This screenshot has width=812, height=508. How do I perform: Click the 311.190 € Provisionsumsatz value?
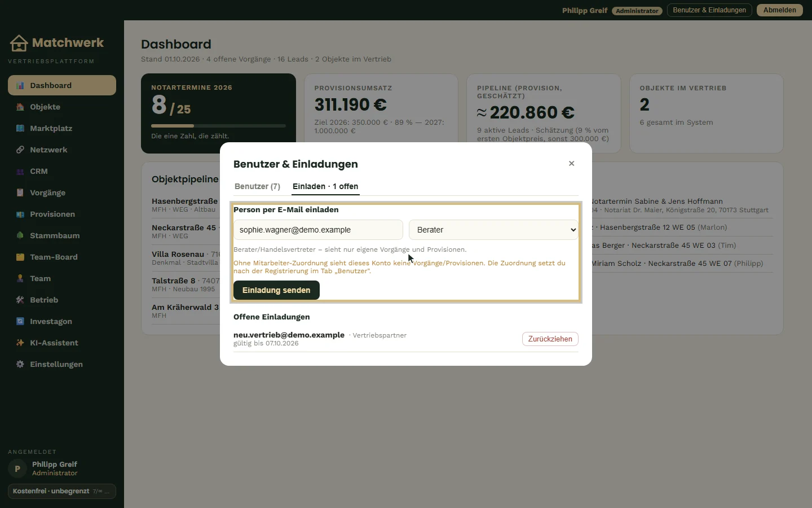[350, 105]
